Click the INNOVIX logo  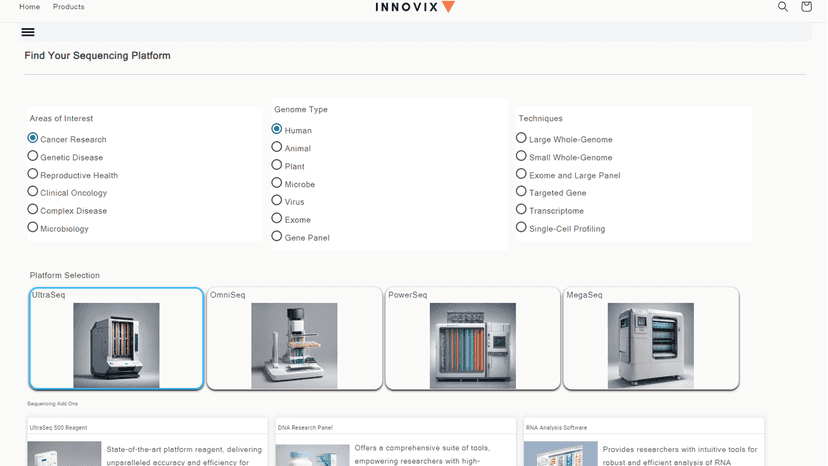click(415, 7)
